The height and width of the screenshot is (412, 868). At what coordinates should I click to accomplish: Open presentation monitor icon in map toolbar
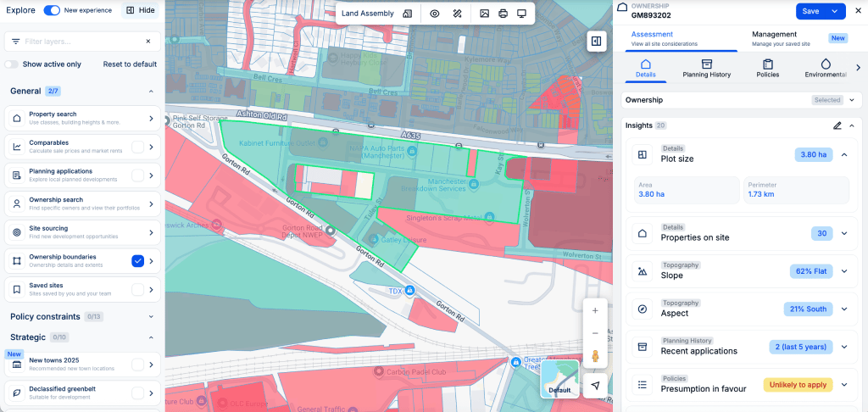[521, 14]
